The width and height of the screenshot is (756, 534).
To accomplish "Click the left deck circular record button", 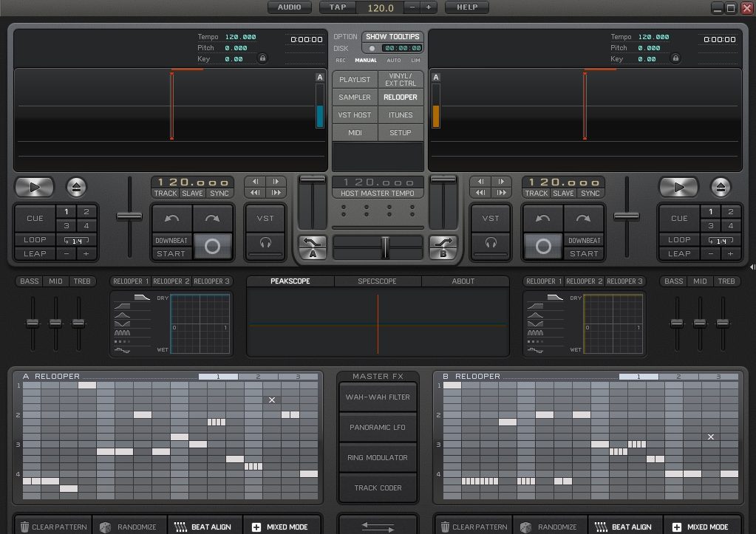I will (212, 246).
